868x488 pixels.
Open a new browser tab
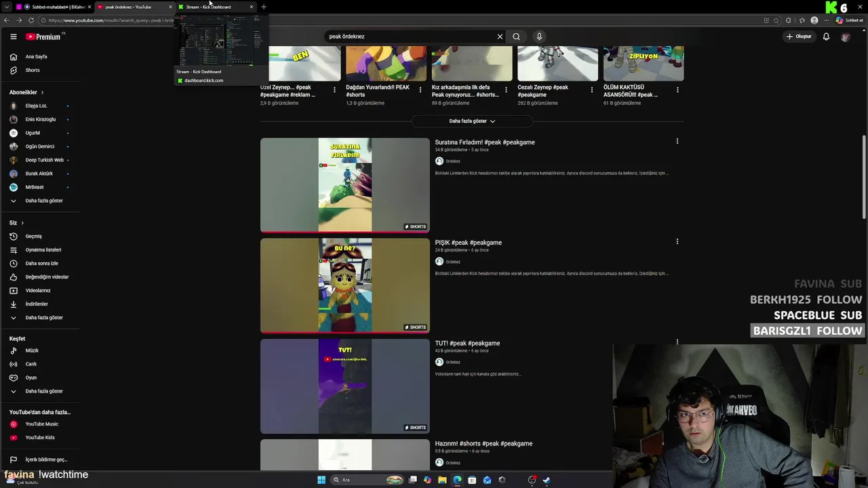point(264,7)
